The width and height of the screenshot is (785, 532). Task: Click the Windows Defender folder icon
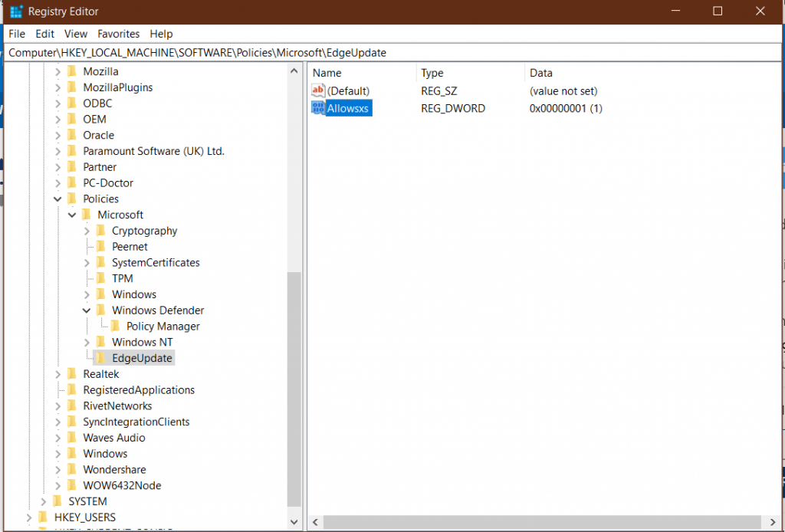pyautogui.click(x=101, y=310)
